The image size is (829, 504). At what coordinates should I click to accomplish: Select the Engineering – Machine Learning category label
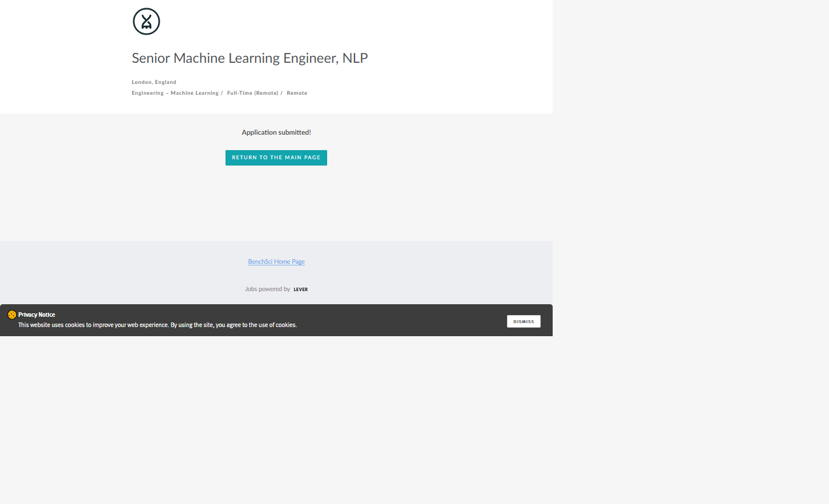pyautogui.click(x=175, y=93)
